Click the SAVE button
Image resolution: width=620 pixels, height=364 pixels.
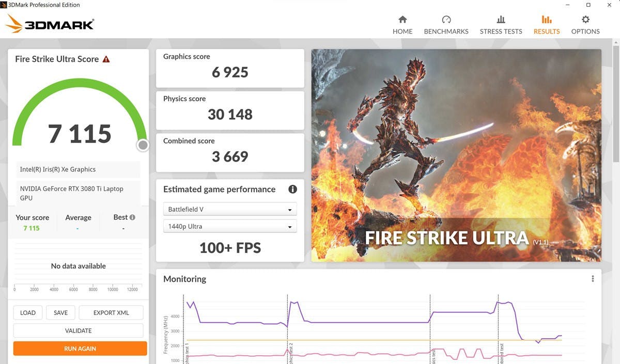60,312
